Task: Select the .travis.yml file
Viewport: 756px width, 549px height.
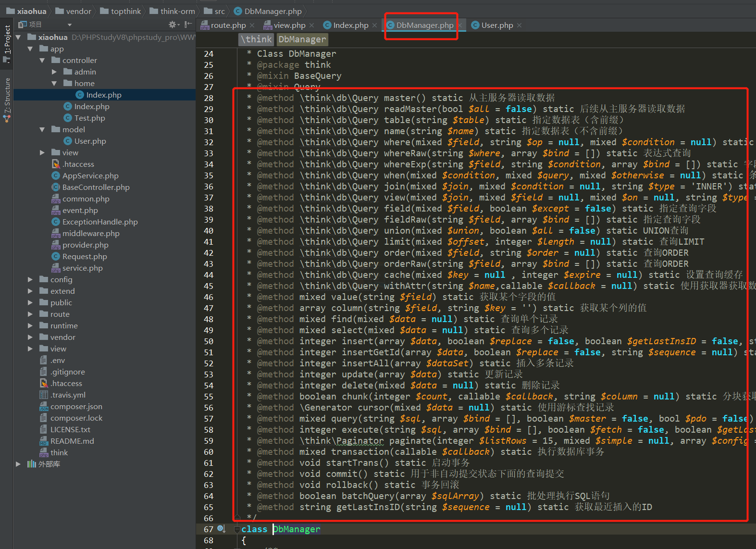Action: point(63,395)
